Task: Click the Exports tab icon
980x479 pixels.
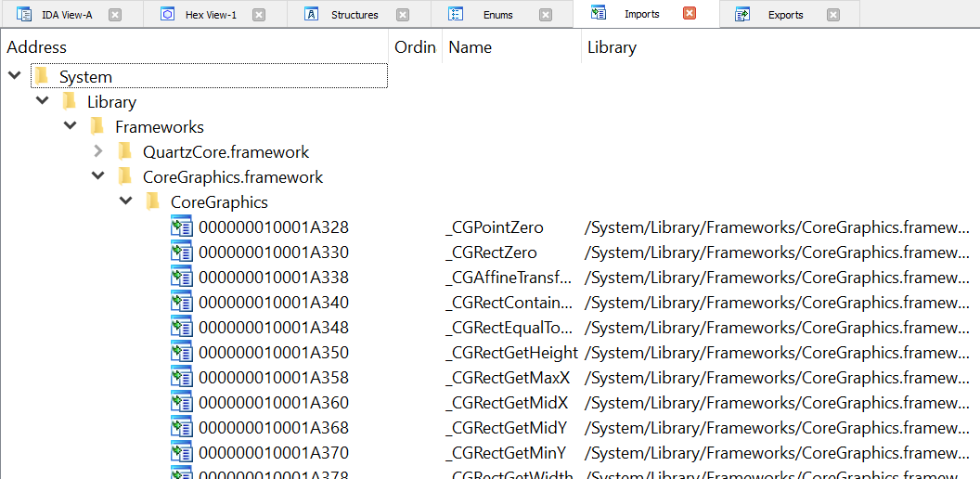Action: (742, 14)
